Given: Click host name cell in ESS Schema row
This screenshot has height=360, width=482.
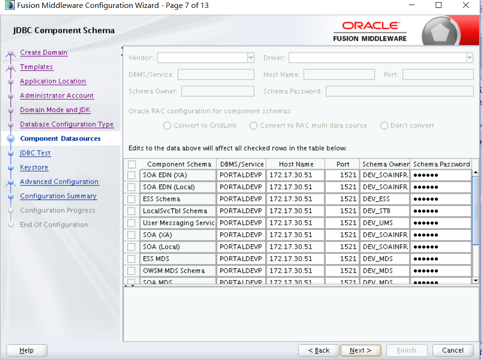Looking at the screenshot, I should (296, 199).
